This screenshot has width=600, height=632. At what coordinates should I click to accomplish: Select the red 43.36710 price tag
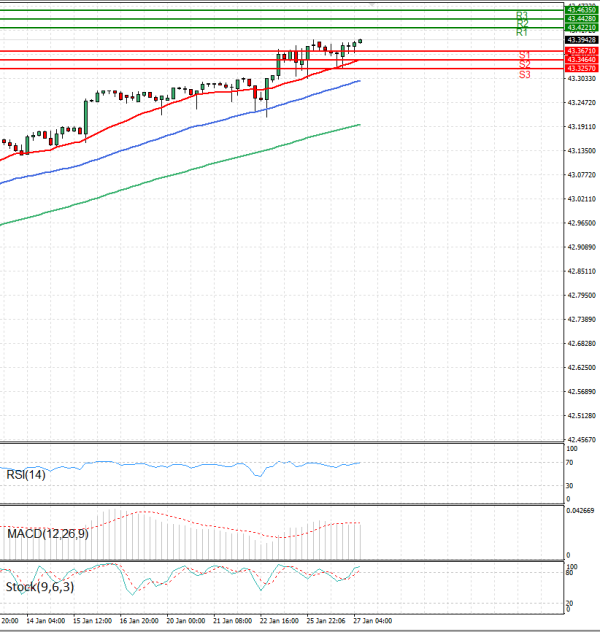point(581,50)
